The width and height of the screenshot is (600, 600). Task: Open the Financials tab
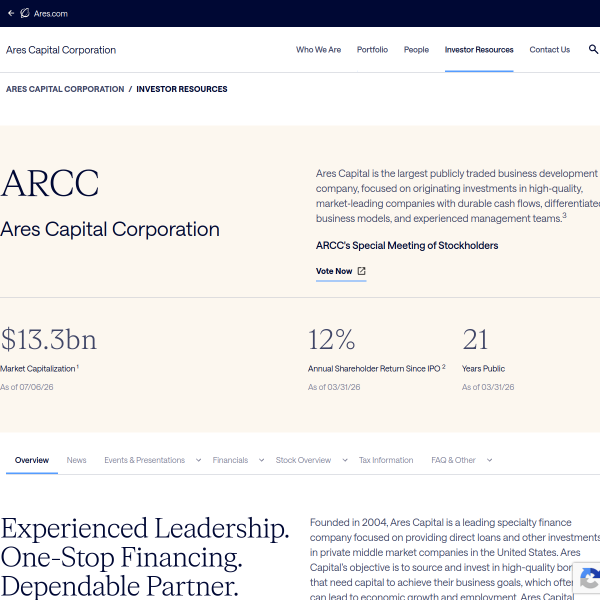click(230, 460)
